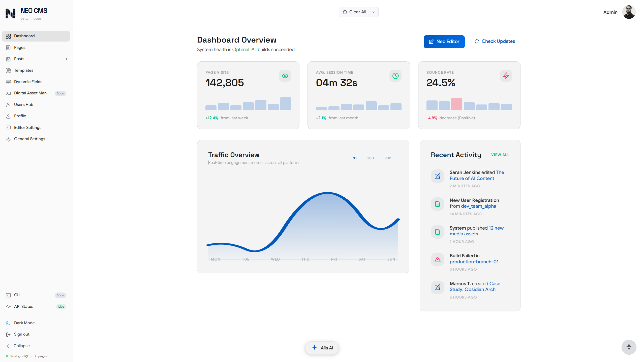The image size is (644, 362).
Task: Click the eye icon on Page Visits card
Action: (x=285, y=76)
